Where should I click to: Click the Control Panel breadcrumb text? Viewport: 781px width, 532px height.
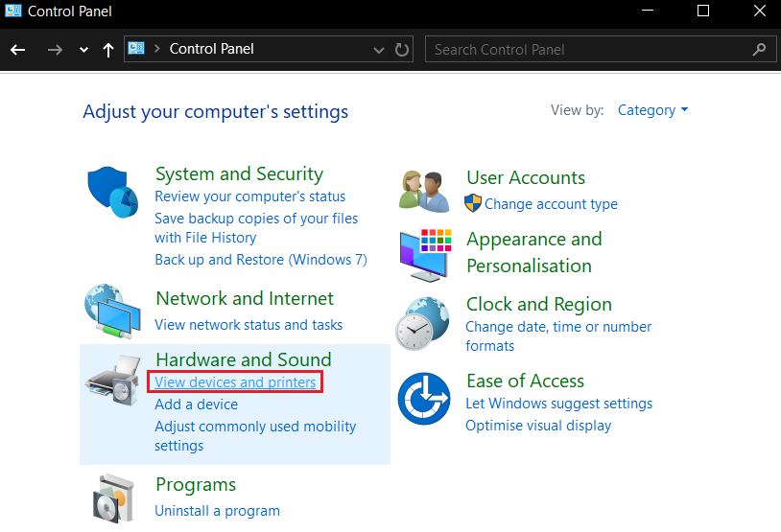212,49
